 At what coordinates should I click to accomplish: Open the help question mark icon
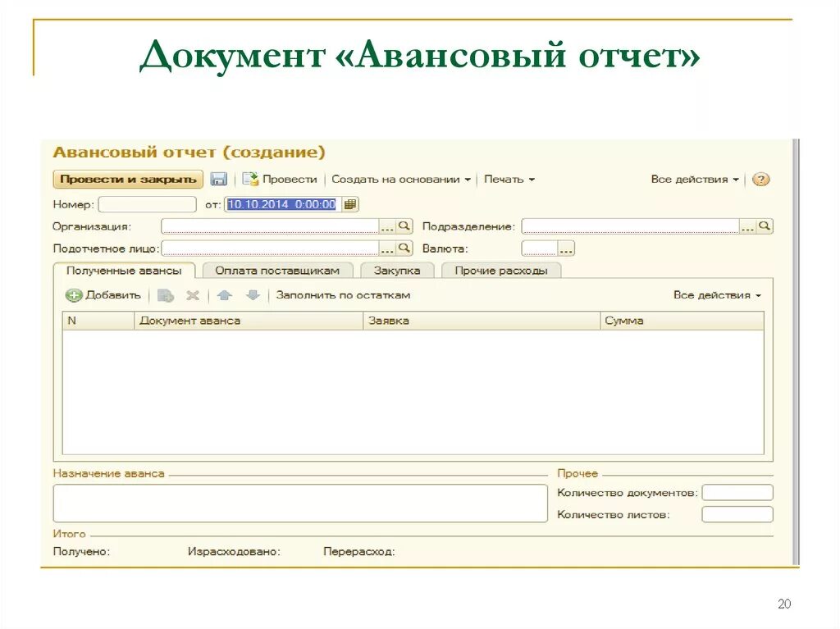click(760, 180)
